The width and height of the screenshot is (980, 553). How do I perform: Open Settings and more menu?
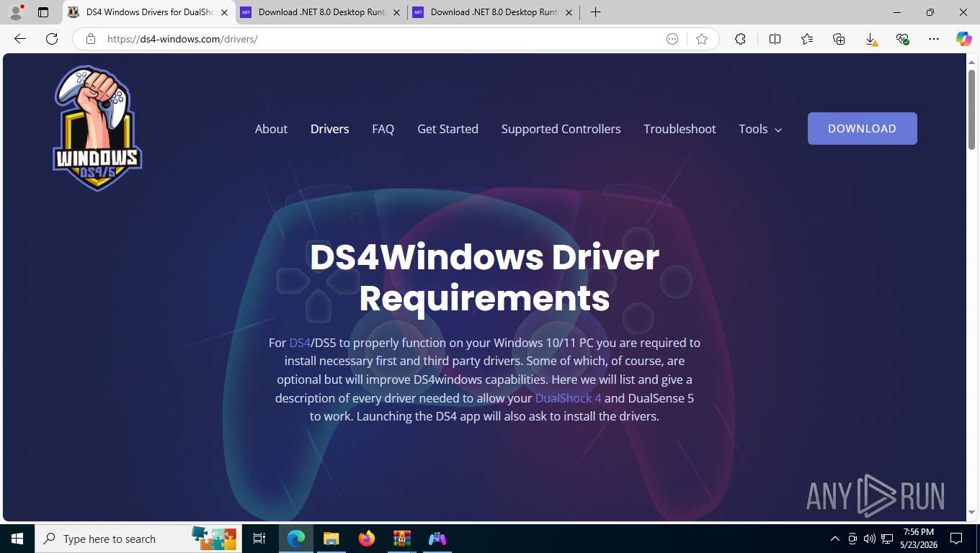934,39
